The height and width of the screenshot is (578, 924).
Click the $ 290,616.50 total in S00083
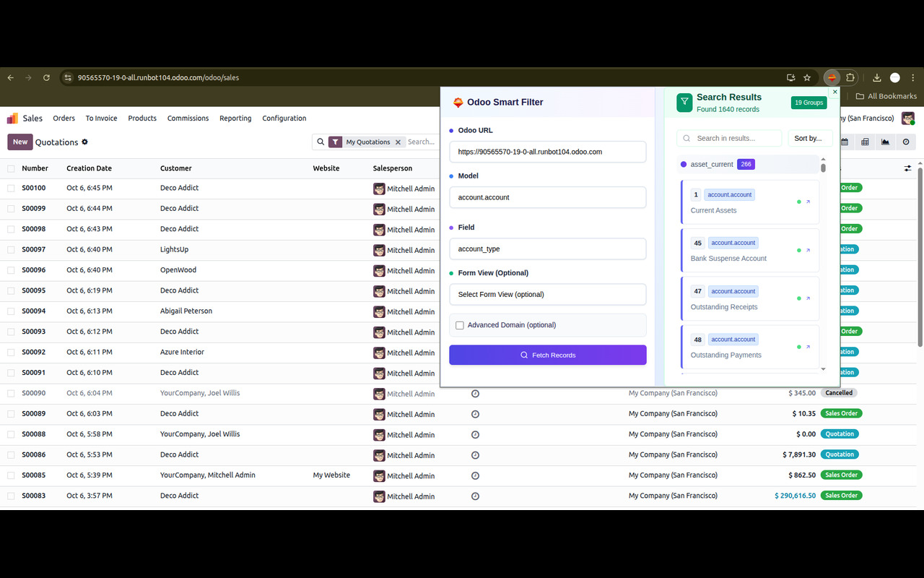click(x=795, y=496)
